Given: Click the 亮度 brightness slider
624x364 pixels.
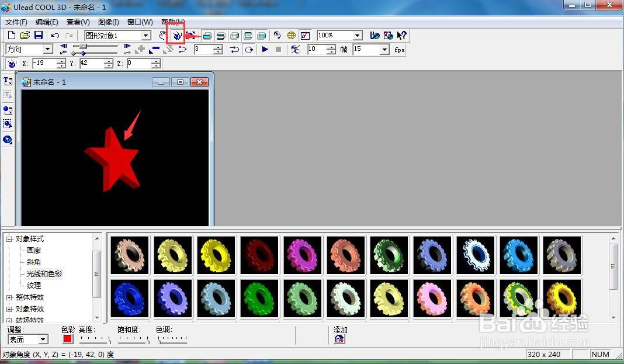Looking at the screenshot, I should (95, 339).
